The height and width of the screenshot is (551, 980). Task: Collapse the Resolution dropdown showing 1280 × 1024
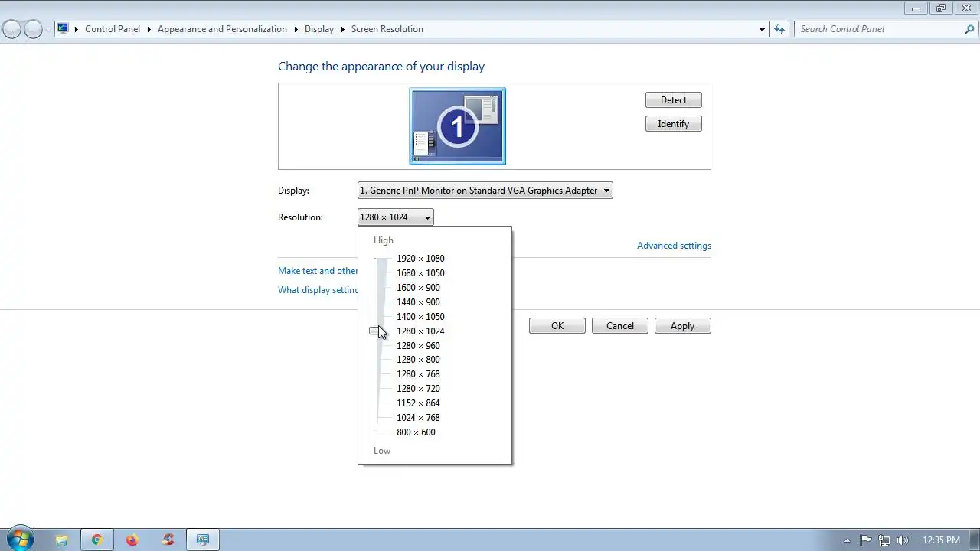coord(395,217)
